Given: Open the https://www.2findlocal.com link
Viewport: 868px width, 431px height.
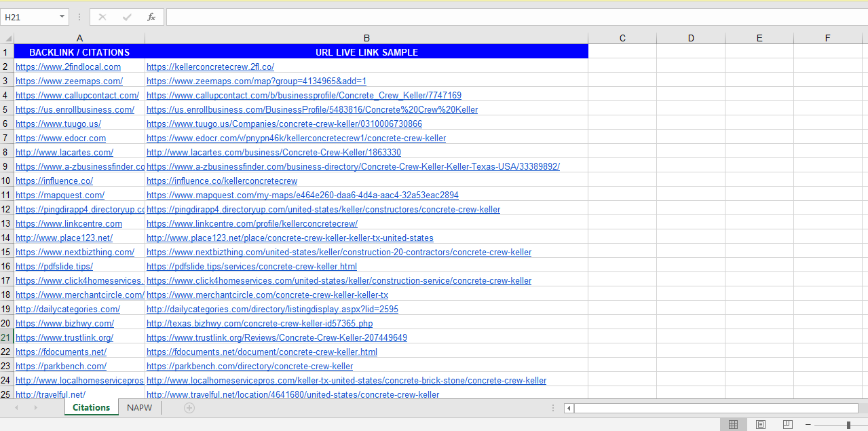Looking at the screenshot, I should point(68,67).
